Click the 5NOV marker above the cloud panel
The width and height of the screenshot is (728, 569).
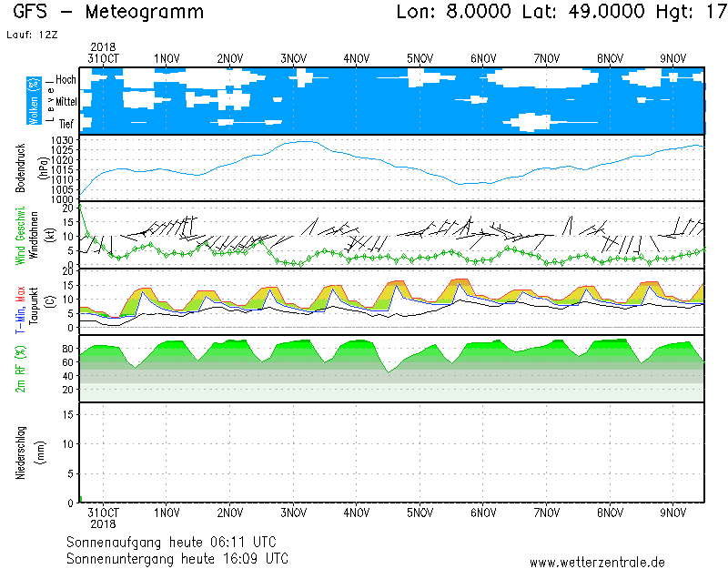pyautogui.click(x=420, y=57)
